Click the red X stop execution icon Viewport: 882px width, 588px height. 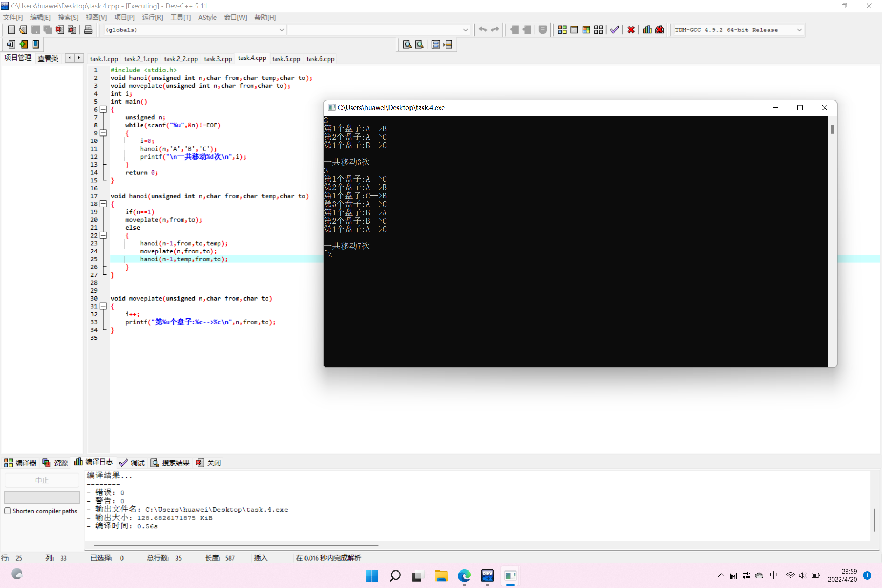click(631, 30)
